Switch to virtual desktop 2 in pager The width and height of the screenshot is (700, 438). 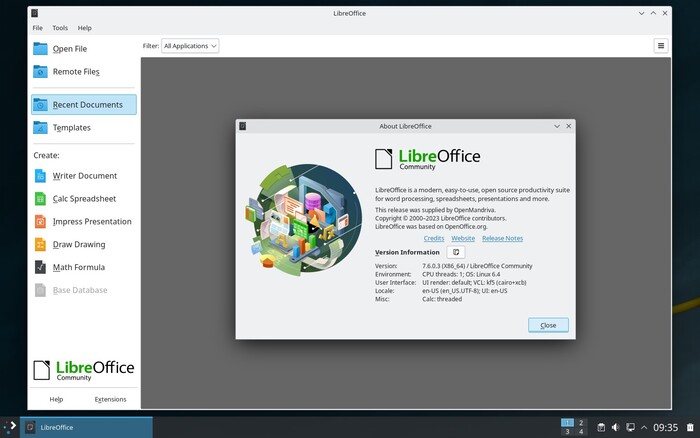pyautogui.click(x=581, y=422)
